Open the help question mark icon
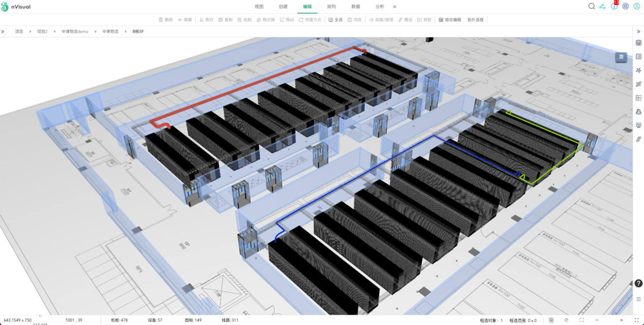Screen dimensions: 644x325 (x=638, y=284)
